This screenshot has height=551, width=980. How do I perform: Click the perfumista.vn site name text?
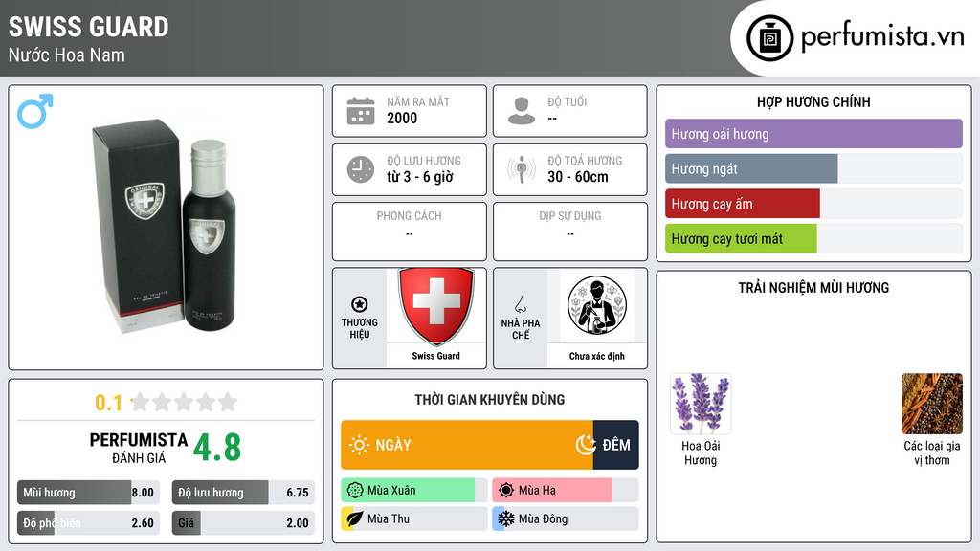[x=882, y=36]
